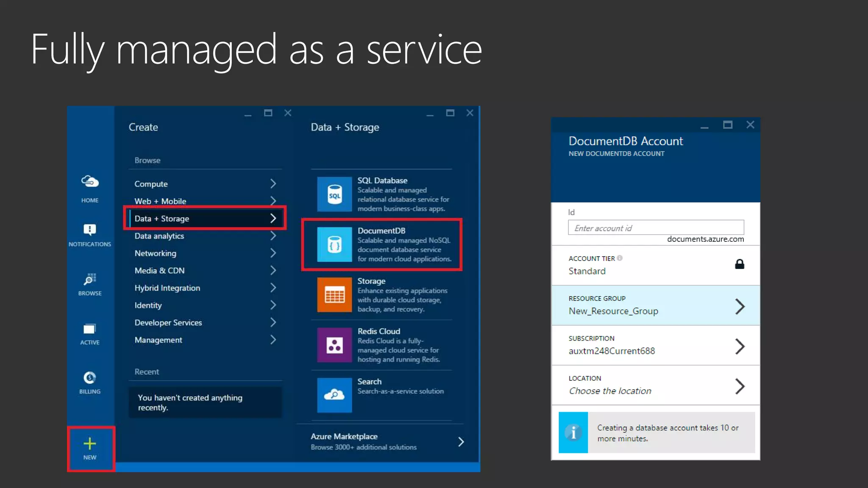Viewport: 868px width, 488px height.
Task: Choose the DocumentDB tile icon
Action: (334, 245)
